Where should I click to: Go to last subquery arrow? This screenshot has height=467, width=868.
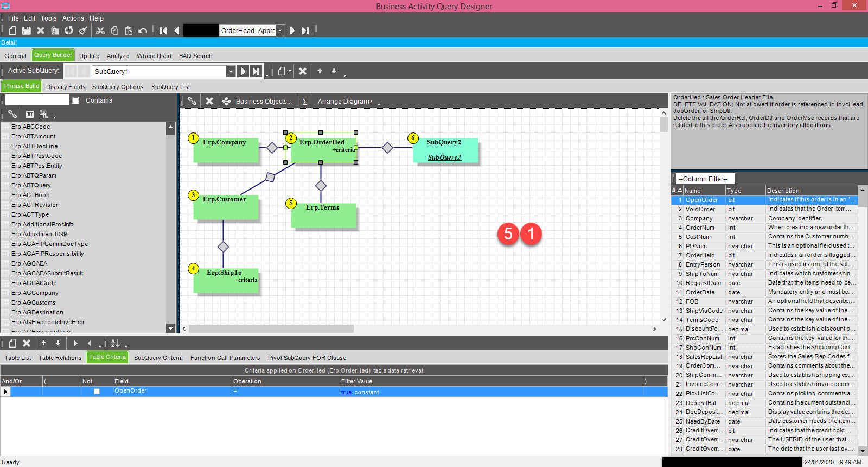coord(256,71)
